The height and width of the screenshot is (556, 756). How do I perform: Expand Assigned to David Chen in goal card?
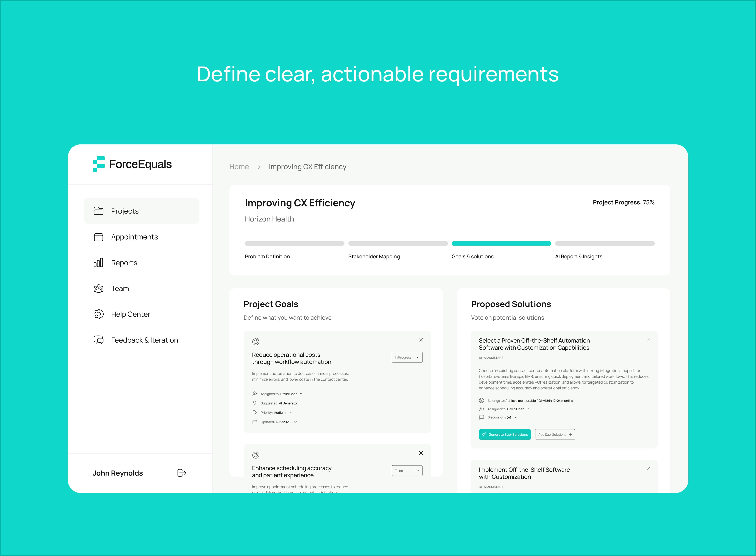tap(301, 394)
